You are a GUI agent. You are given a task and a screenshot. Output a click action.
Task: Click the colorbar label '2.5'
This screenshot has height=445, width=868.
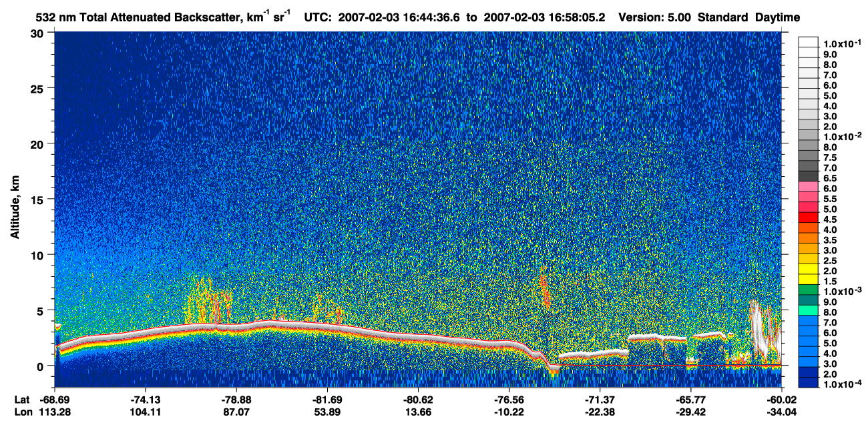click(x=830, y=260)
